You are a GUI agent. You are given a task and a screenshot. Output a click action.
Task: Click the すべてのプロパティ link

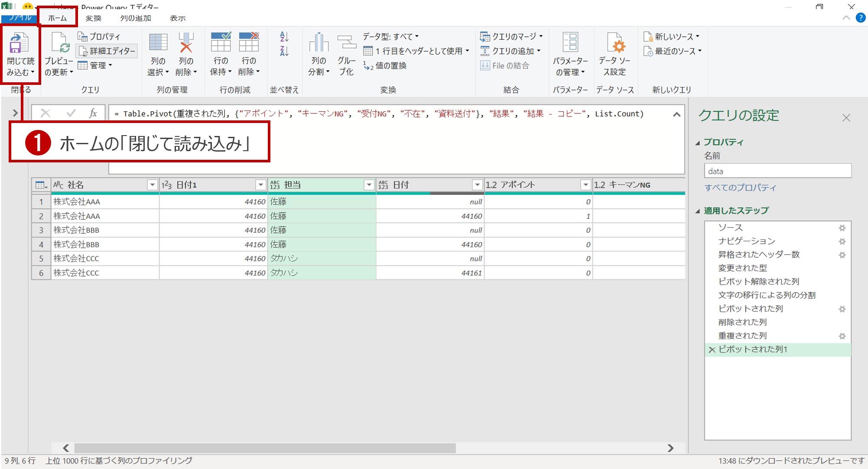(x=740, y=188)
